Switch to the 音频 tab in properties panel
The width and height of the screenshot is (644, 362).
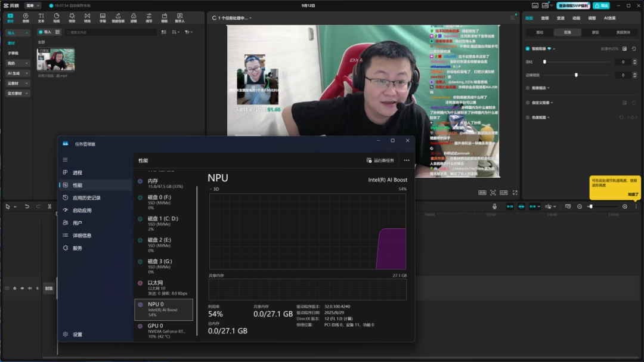tap(544, 18)
